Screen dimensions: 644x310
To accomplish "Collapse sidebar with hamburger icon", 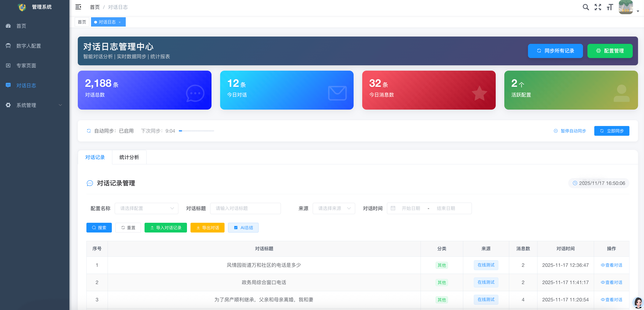I will click(78, 7).
